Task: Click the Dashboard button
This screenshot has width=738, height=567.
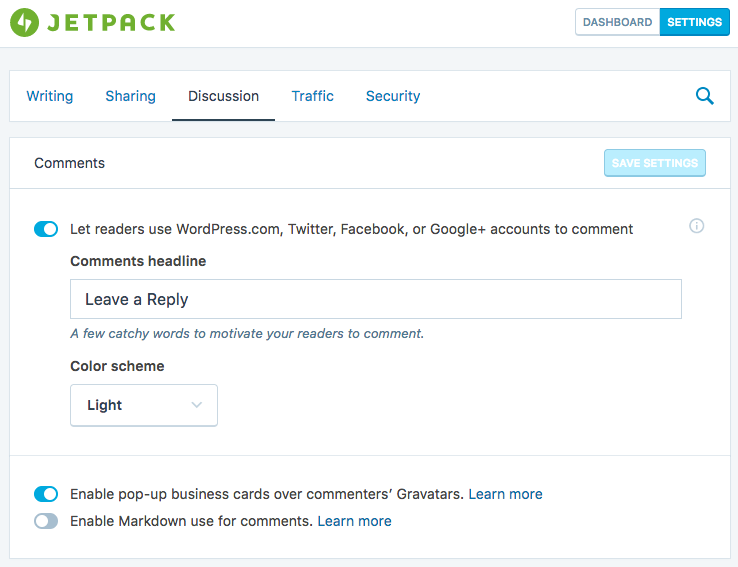Action: [x=617, y=22]
